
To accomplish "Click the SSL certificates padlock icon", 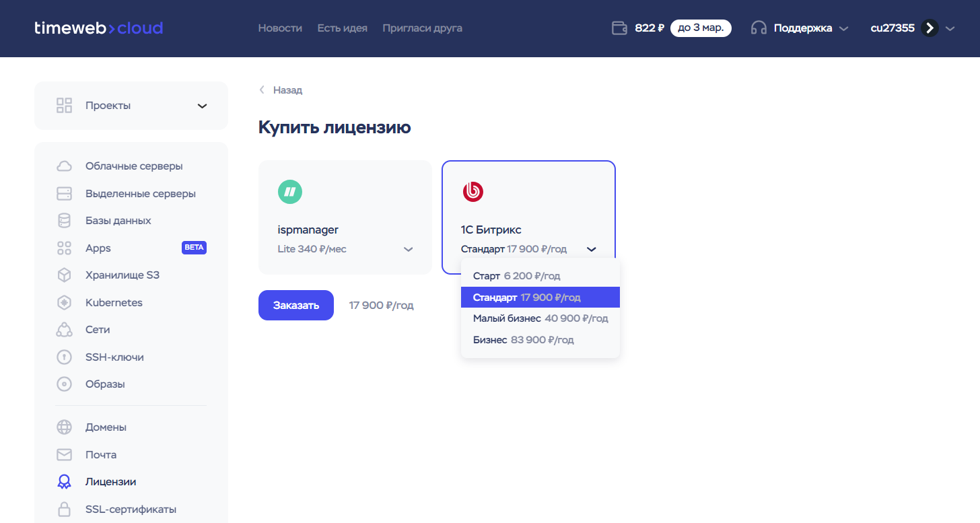I will pyautogui.click(x=64, y=510).
